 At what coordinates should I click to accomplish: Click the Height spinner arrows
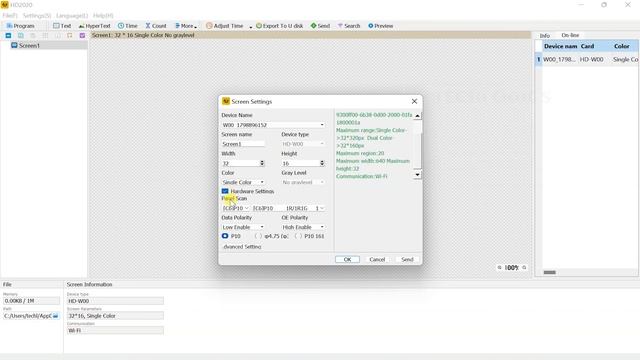(322, 163)
